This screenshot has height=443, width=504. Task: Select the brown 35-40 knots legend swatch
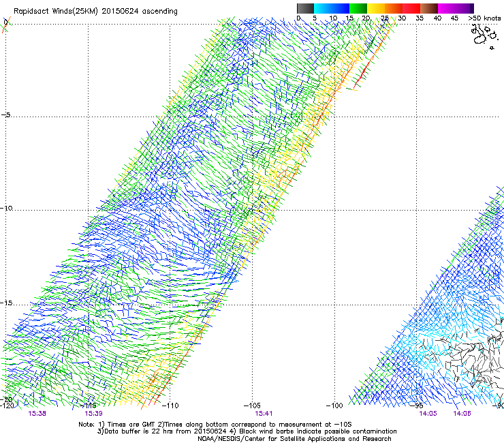pos(429,8)
